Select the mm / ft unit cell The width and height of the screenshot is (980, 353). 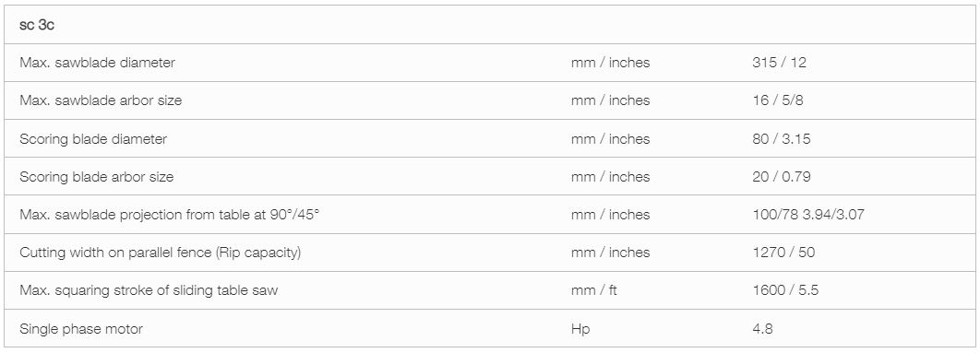593,290
